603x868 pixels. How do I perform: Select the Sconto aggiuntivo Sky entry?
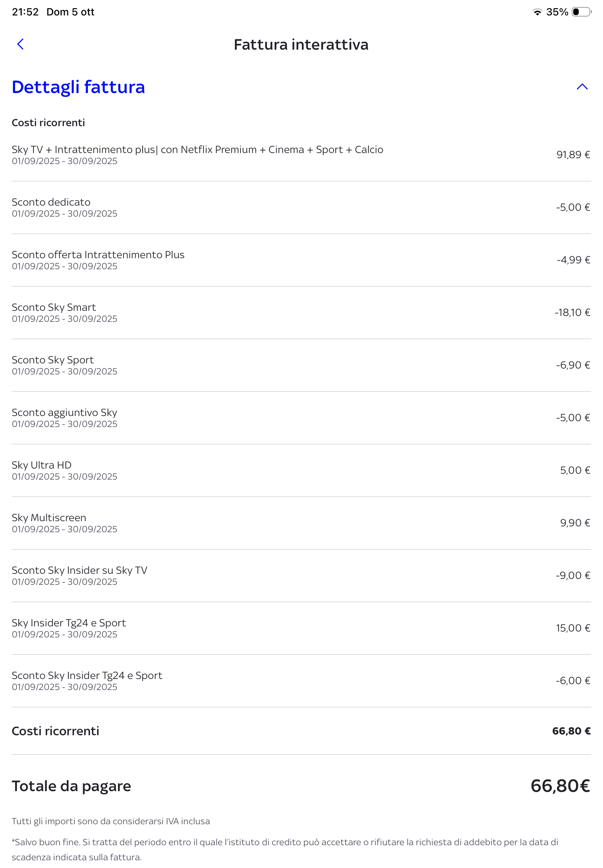(x=64, y=417)
